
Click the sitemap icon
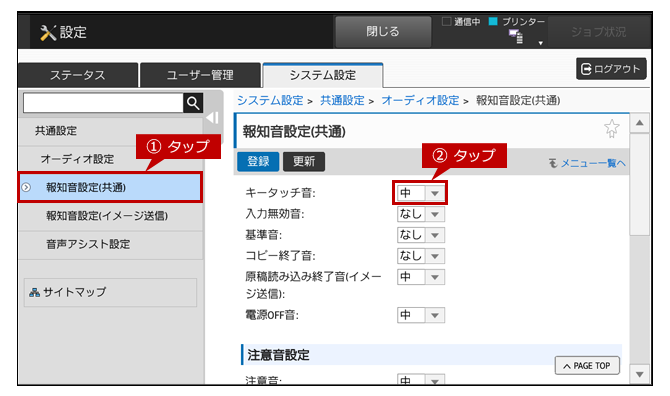(34, 293)
